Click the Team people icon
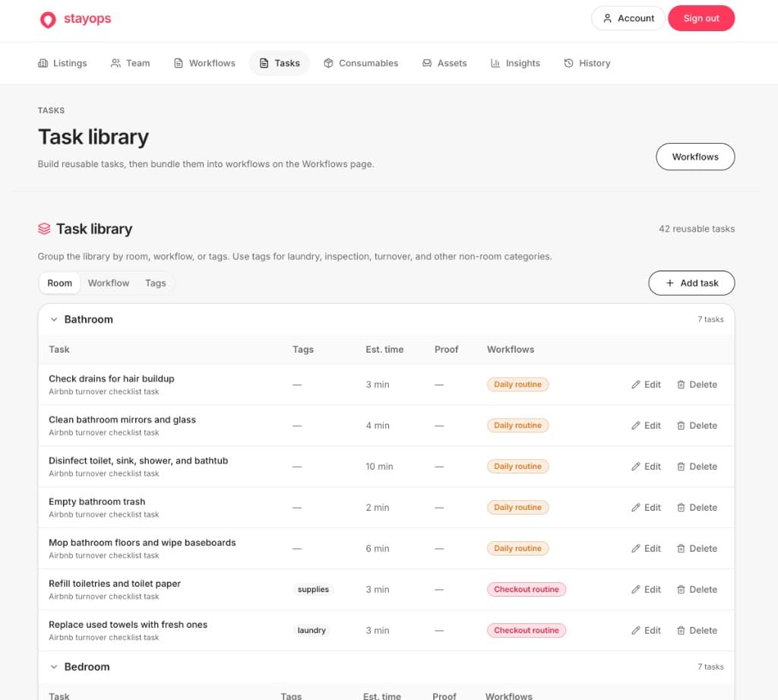Image resolution: width=778 pixels, height=700 pixels. tap(115, 63)
